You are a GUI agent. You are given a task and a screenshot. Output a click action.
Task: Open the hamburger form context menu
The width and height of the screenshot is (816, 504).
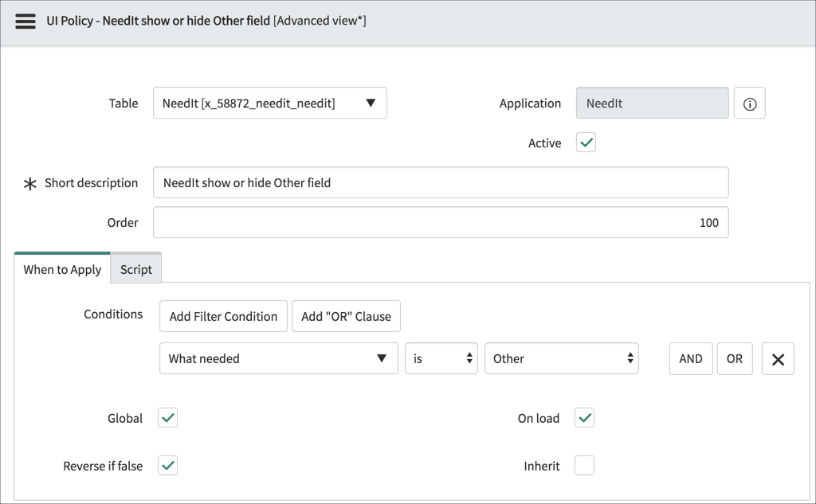click(25, 21)
